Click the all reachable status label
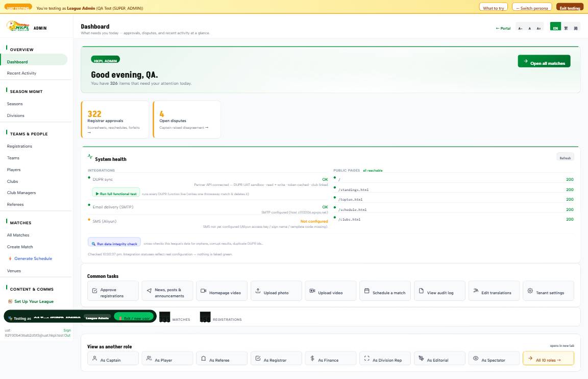The width and height of the screenshot is (588, 379). tap(373, 171)
